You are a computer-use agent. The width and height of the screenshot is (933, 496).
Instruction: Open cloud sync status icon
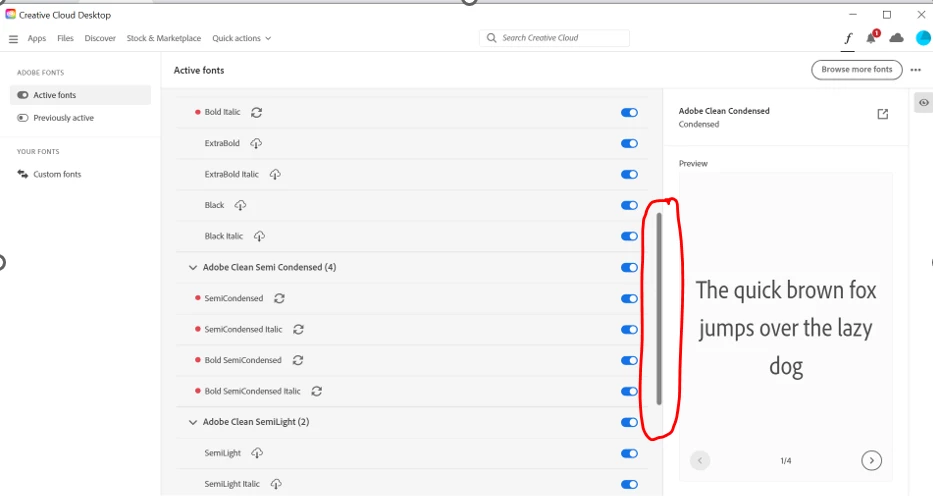tap(896, 38)
